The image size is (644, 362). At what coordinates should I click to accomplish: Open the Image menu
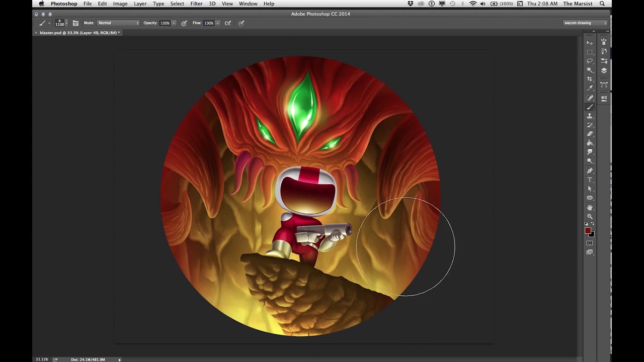pos(120,4)
